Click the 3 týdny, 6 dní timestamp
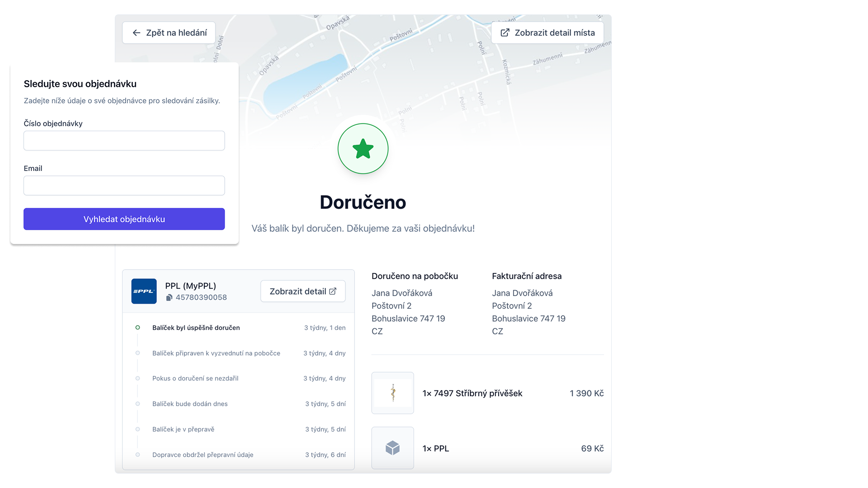868x488 pixels. (325, 455)
